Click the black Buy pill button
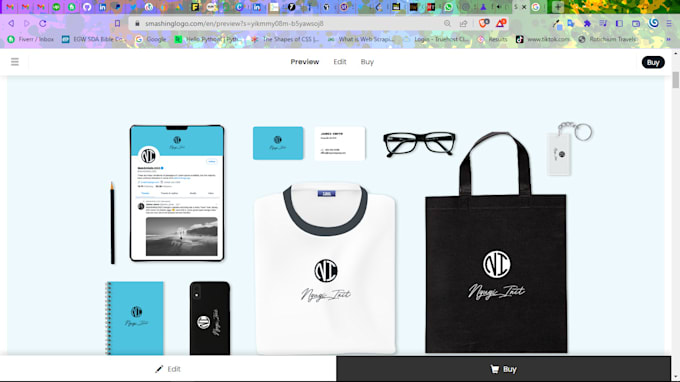This screenshot has height=382, width=680. click(653, 62)
